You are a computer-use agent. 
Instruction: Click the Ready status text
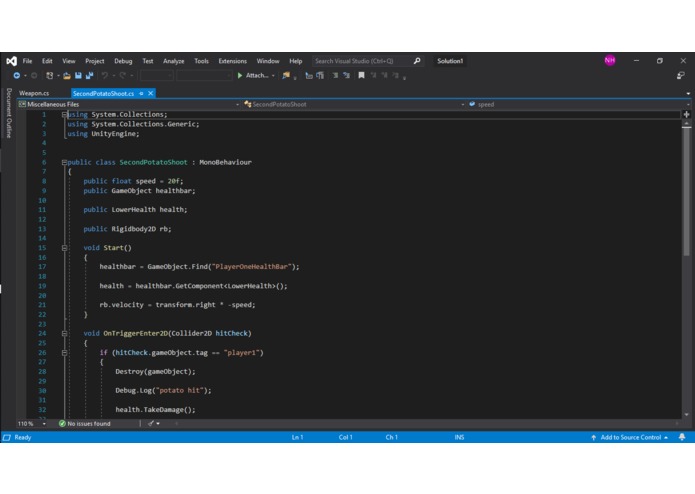point(23,437)
